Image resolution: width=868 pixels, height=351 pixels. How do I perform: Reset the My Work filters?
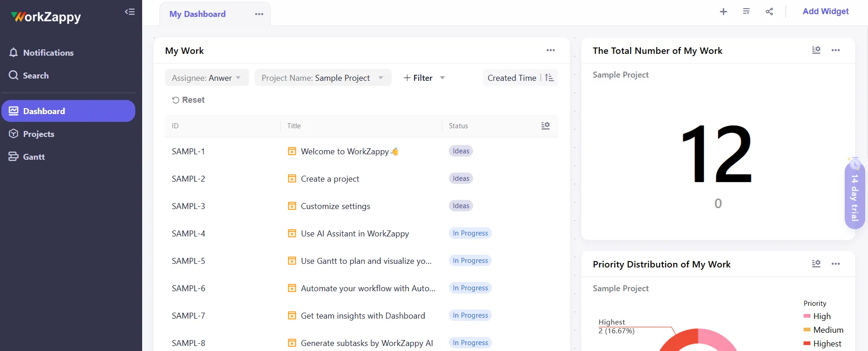[x=188, y=100]
